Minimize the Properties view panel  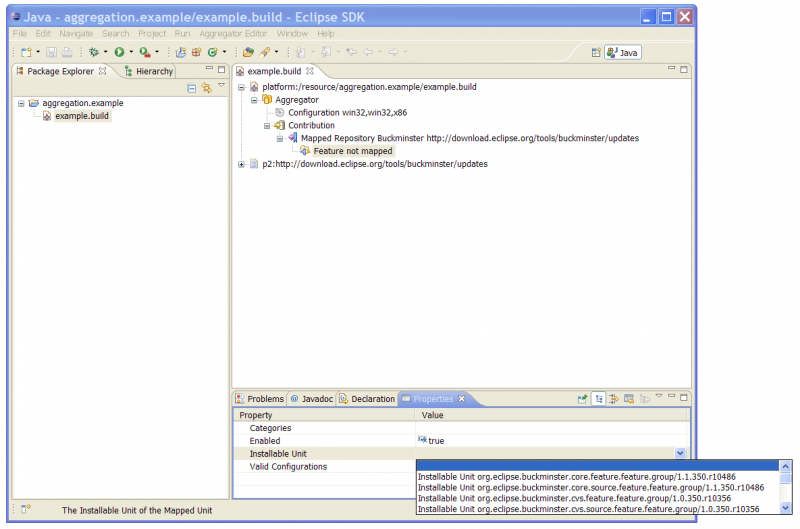[671, 396]
